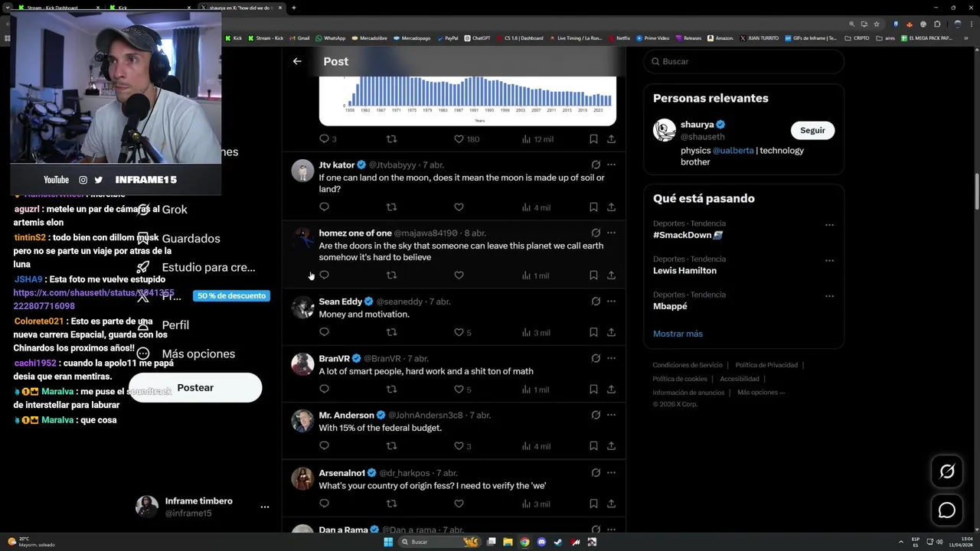Screen dimensions: 980x551
Task: Bookmark this page with the star icon
Action: pos(877,24)
